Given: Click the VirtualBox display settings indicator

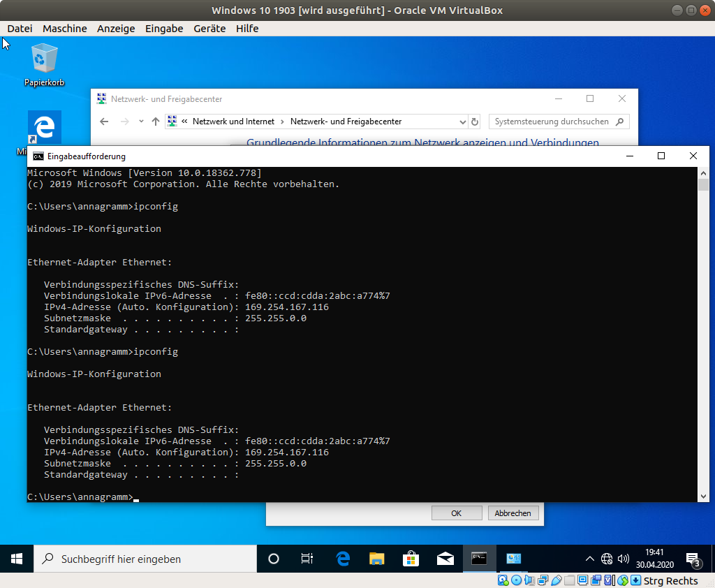Looking at the screenshot, I should pos(582,580).
